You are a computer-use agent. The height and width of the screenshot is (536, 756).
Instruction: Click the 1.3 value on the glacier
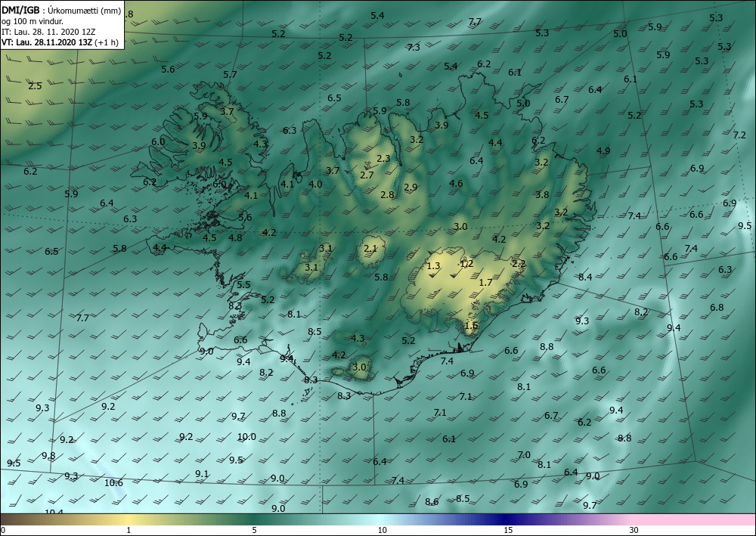433,265
